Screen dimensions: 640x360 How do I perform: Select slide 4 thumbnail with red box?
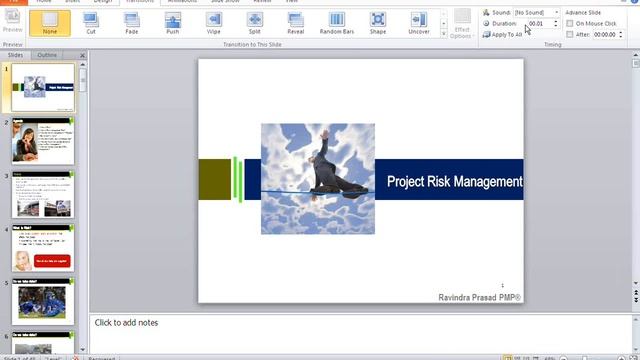point(43,248)
